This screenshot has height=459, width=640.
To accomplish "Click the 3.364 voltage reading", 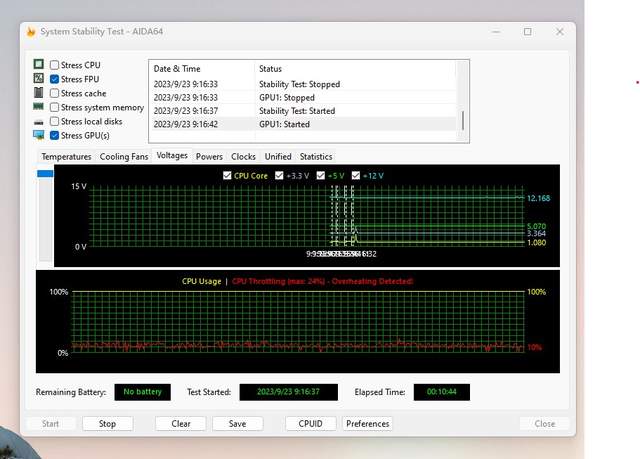I will tap(536, 233).
